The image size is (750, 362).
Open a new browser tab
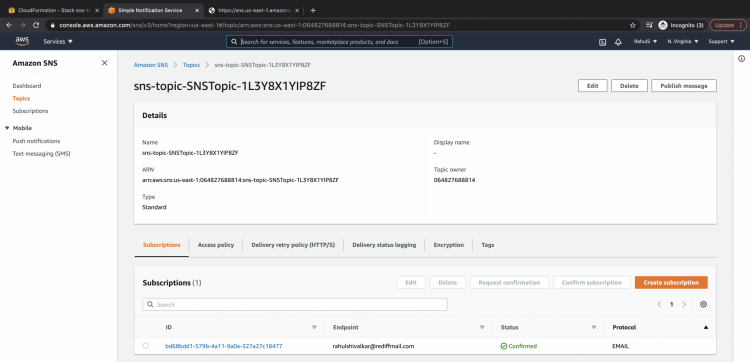(313, 10)
